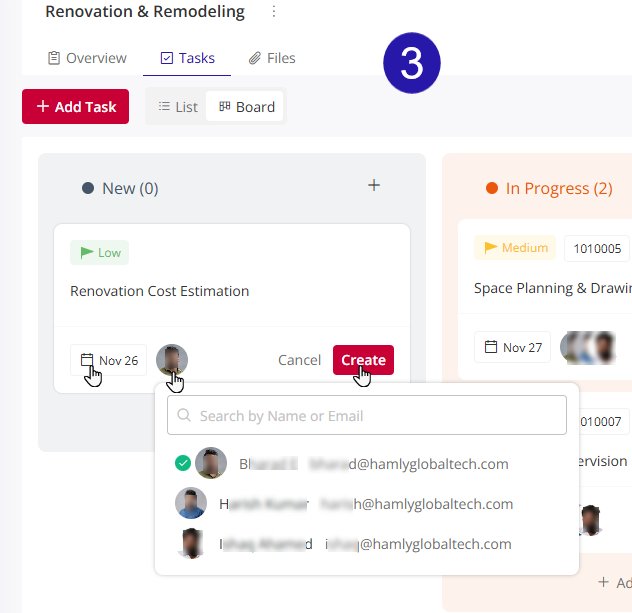Select the third user in assignee list

(343, 544)
